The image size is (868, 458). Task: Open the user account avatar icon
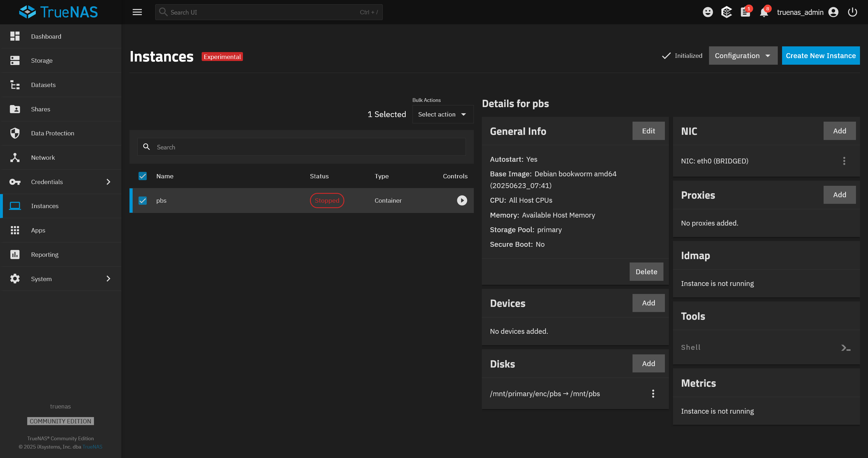[833, 12]
